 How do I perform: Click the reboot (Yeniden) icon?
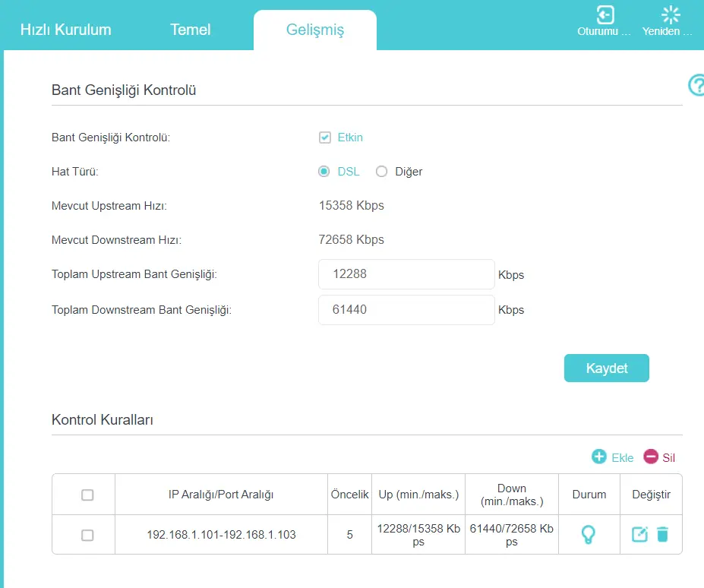click(671, 15)
